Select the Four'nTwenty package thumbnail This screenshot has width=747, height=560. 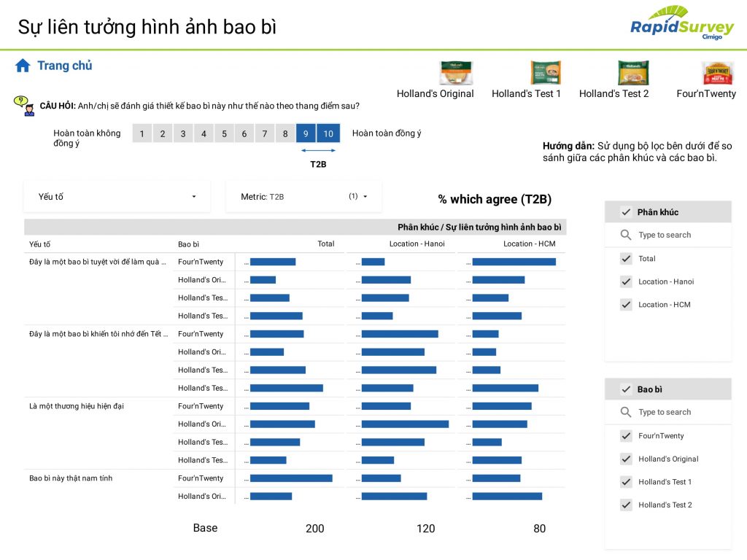tap(718, 72)
